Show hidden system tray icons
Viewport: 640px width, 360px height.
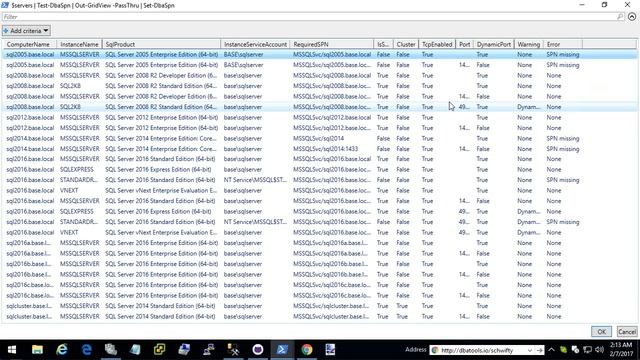[551, 350]
